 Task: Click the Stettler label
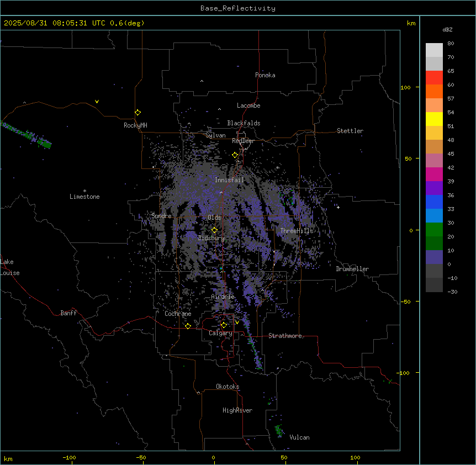click(x=350, y=131)
